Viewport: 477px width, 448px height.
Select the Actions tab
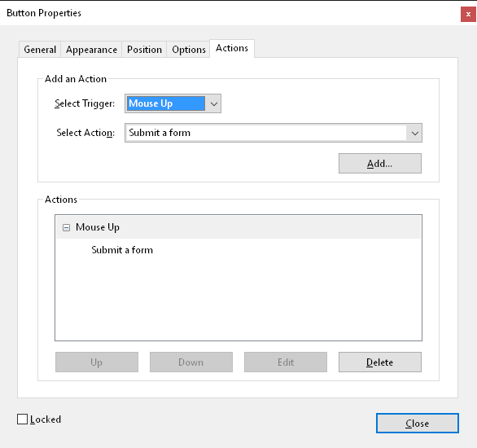tap(232, 48)
